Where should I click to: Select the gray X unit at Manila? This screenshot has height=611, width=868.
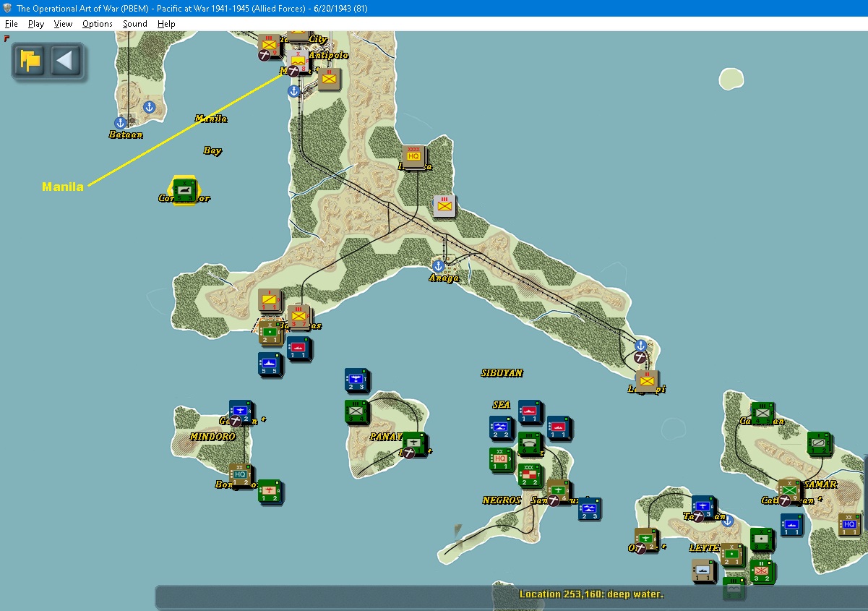click(298, 61)
